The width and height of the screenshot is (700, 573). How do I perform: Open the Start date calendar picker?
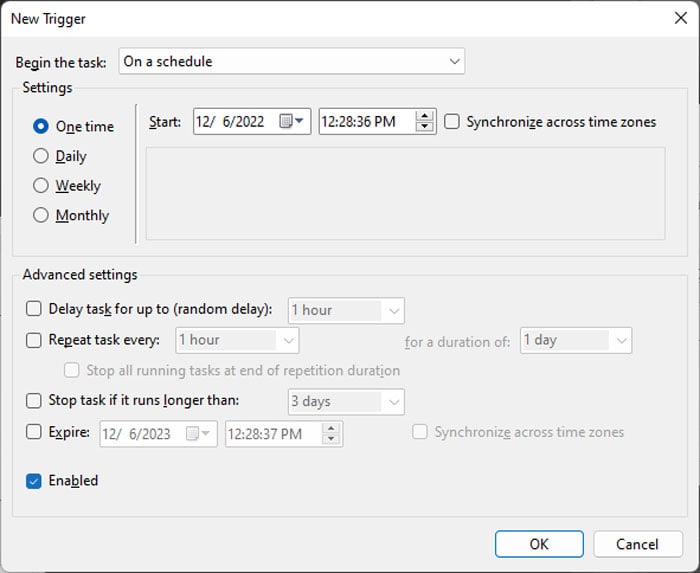pyautogui.click(x=292, y=121)
